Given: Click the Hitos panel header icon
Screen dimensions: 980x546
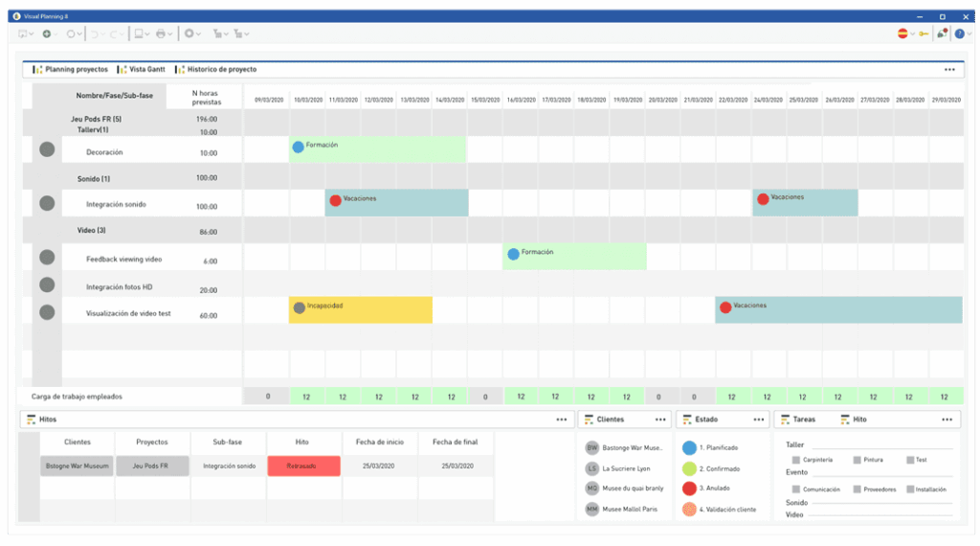Looking at the screenshot, I should [32, 420].
